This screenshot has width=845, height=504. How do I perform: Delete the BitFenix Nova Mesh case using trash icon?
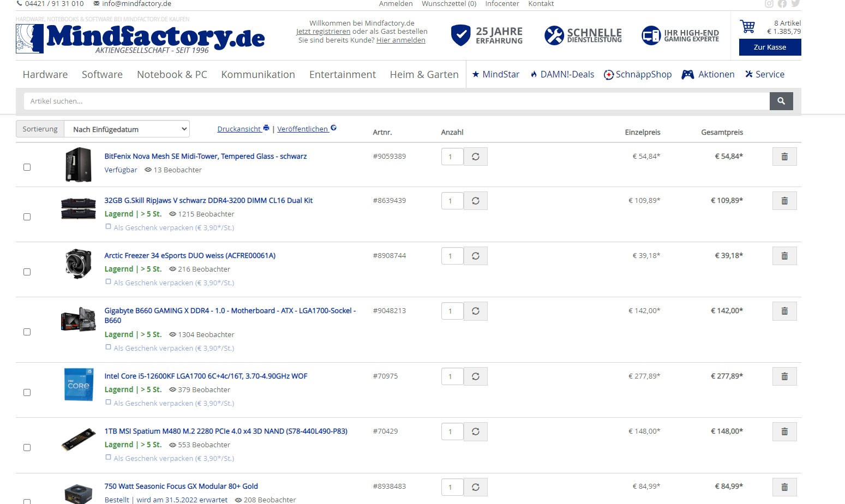(784, 157)
